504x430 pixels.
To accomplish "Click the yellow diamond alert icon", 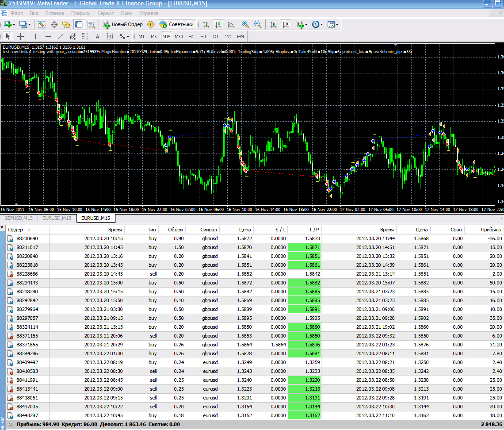I will tap(150, 24).
